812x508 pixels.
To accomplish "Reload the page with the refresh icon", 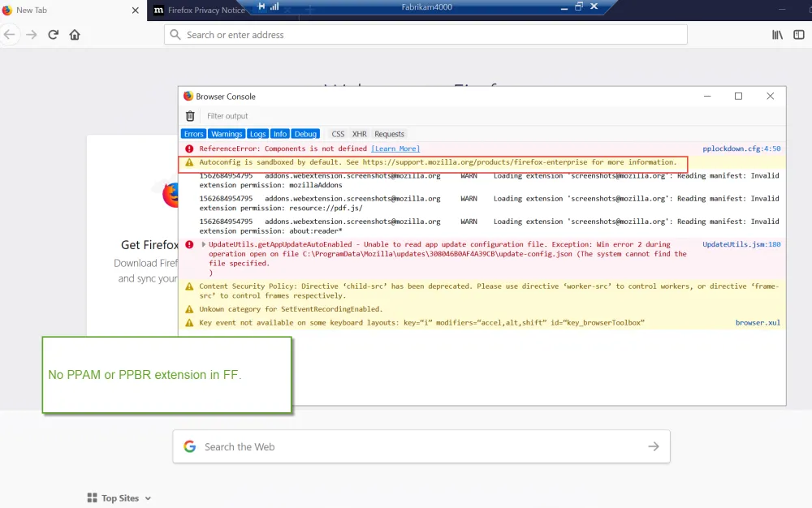I will tap(54, 35).
